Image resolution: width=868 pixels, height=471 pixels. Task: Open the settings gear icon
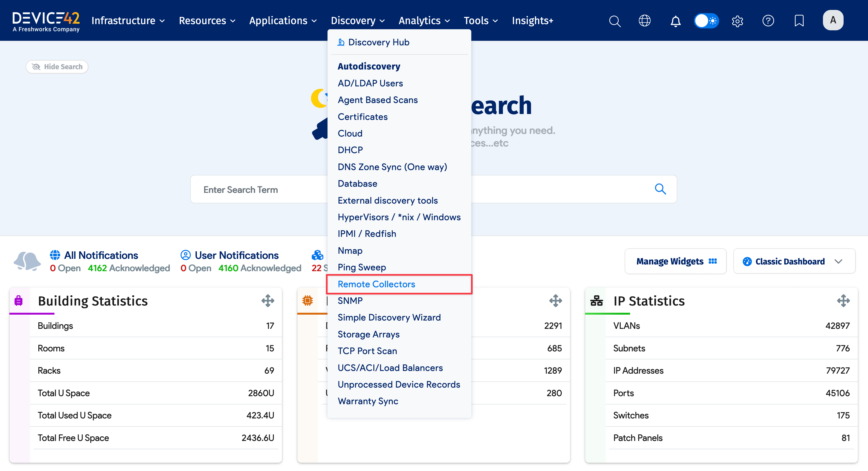(x=737, y=21)
